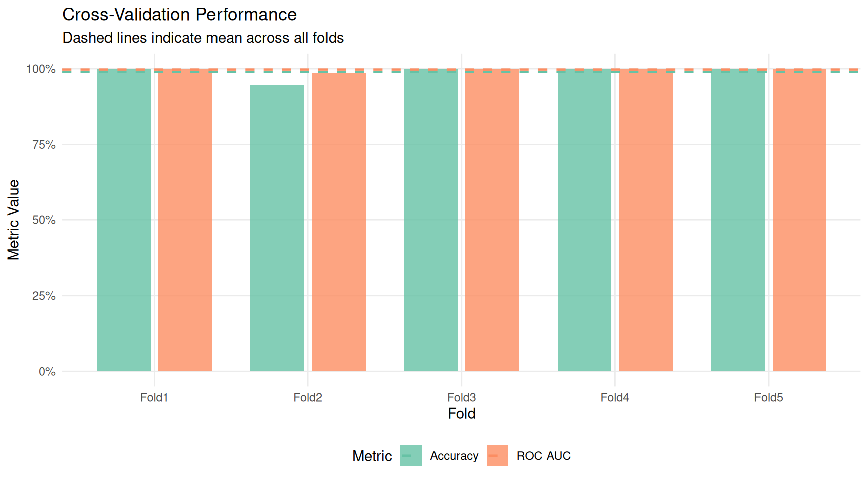Click the Metric Value y-axis title

click(13, 220)
